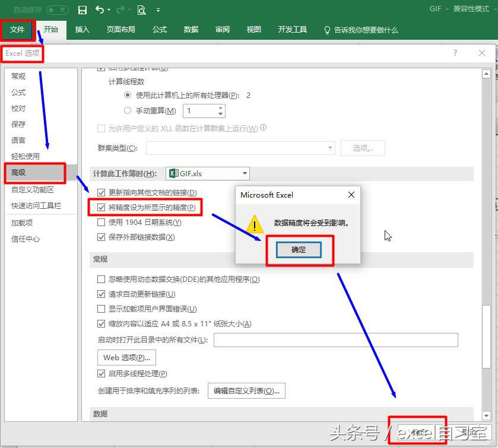
Task: Click the XLL functions info icon
Action: [x=264, y=128]
